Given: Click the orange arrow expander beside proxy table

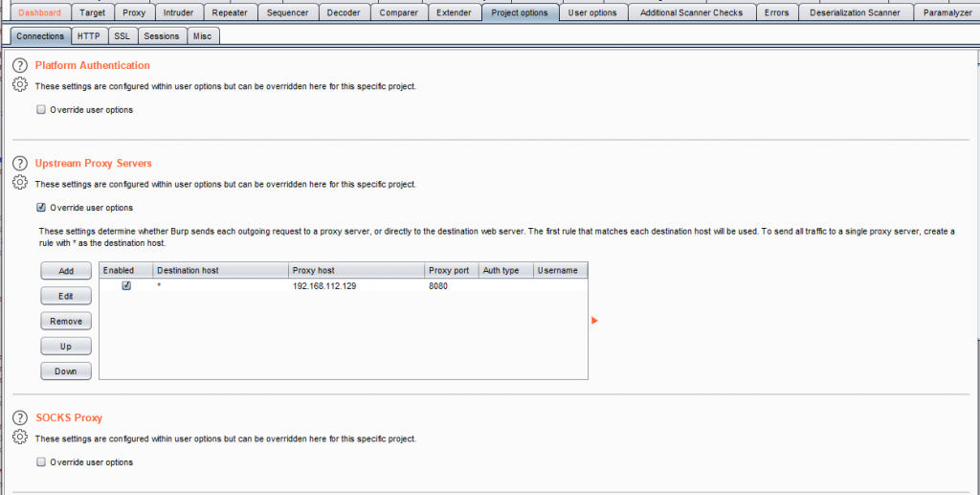Looking at the screenshot, I should coord(594,321).
